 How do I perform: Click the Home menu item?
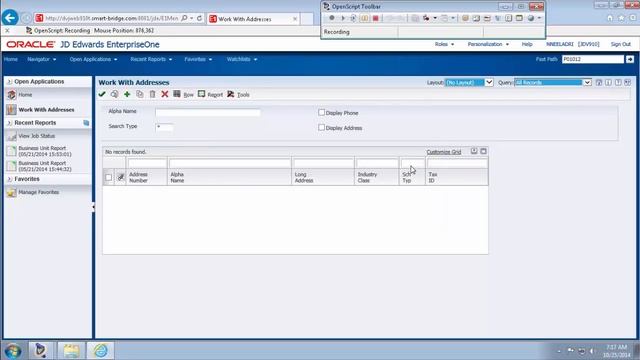(11, 59)
